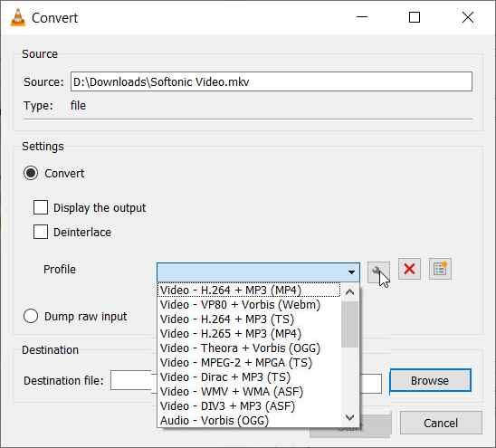Viewport: 496px width, 448px height.
Task: Click the profile list scrollbar thumb
Action: pos(350,324)
